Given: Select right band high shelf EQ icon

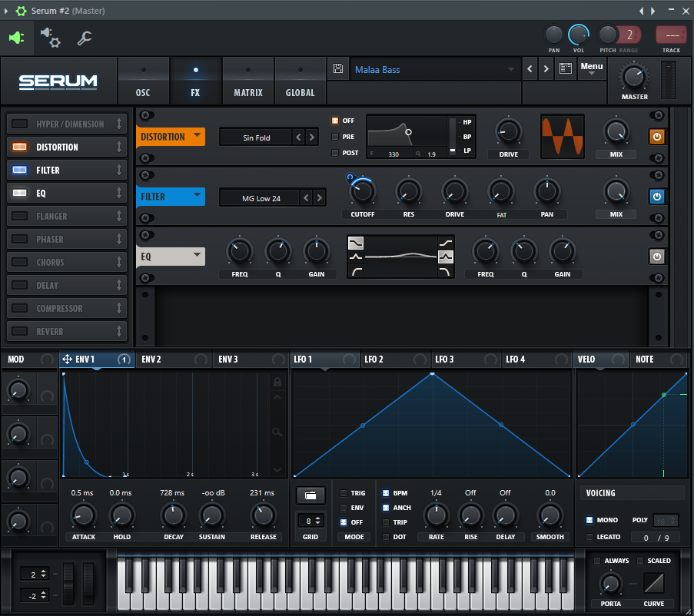Looking at the screenshot, I should point(446,243).
